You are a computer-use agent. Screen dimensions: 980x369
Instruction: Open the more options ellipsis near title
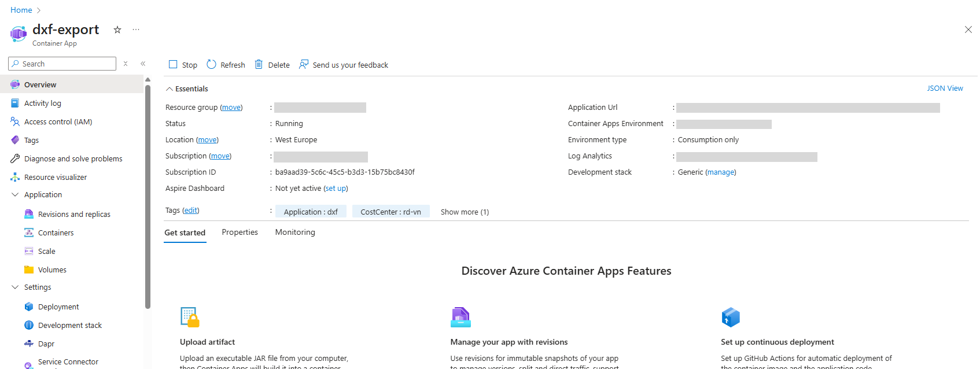pos(136,29)
